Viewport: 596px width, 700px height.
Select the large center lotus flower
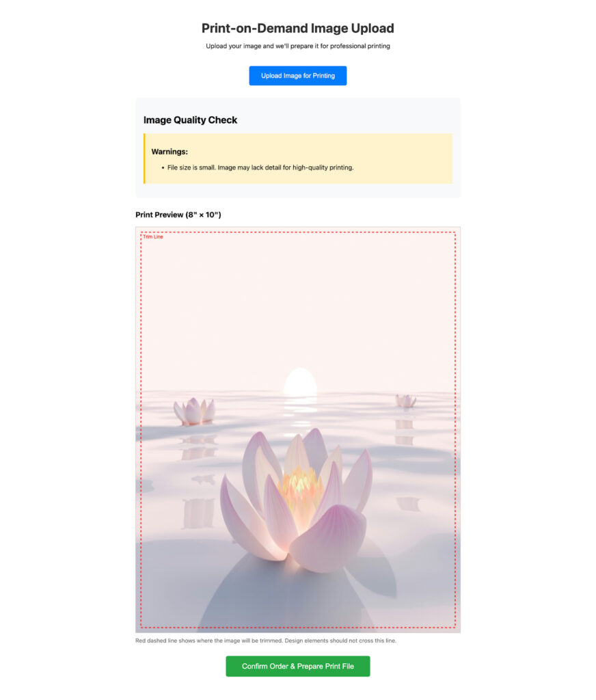click(297, 500)
